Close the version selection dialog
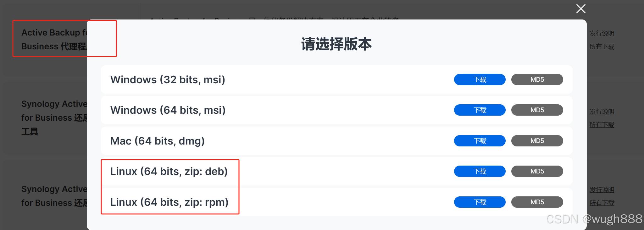Image resolution: width=644 pixels, height=230 pixels. [x=580, y=9]
